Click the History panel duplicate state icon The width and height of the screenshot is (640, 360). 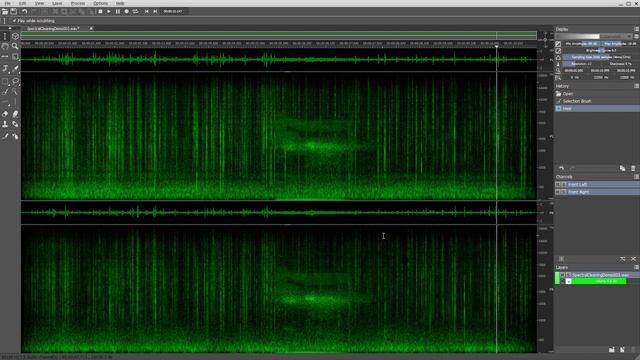click(x=622, y=168)
